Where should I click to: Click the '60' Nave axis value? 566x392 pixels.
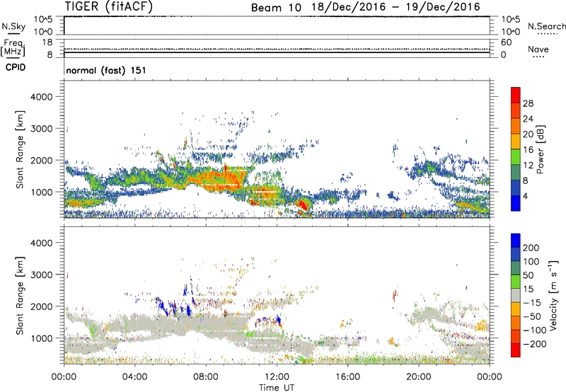pyautogui.click(x=506, y=42)
